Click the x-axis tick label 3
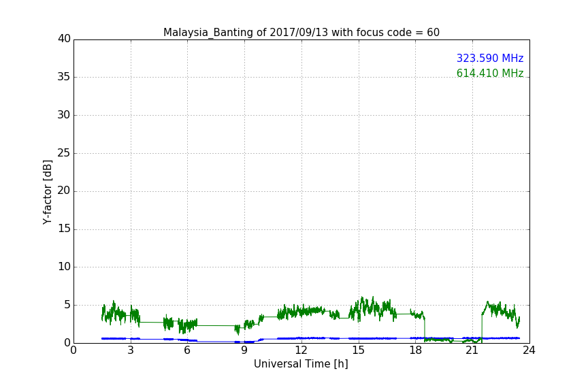 tap(131, 350)
